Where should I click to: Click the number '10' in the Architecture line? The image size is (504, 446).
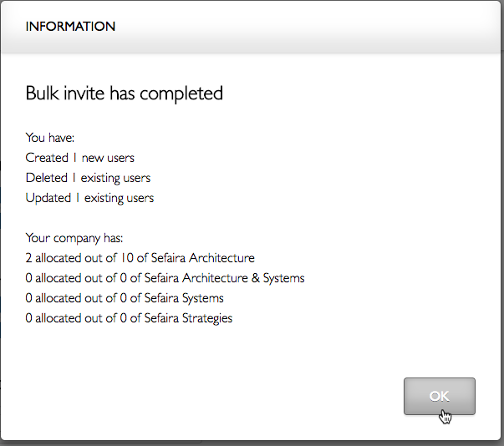[127, 258]
